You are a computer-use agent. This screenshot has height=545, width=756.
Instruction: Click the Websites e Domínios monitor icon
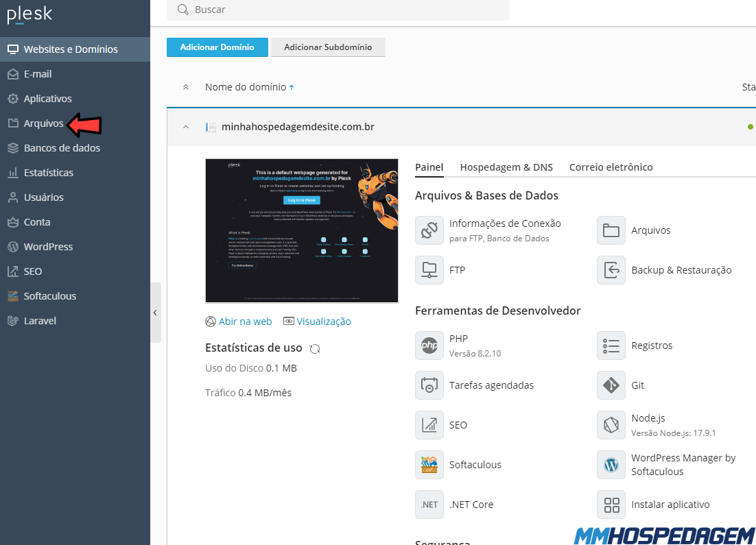pyautogui.click(x=13, y=49)
